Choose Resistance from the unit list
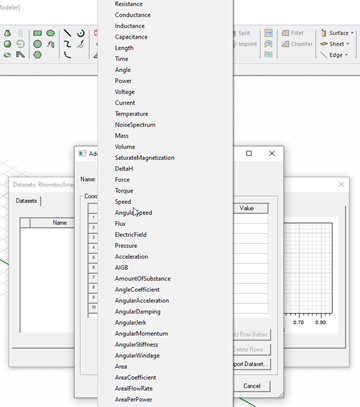360x407 pixels. tap(129, 4)
